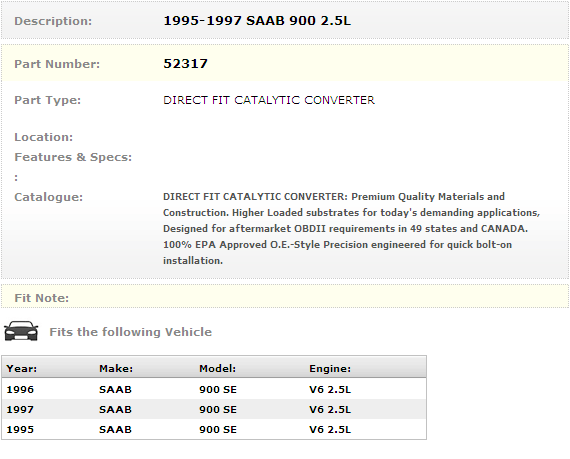Select the 1996 SAAB 900 SE row

click(214, 389)
